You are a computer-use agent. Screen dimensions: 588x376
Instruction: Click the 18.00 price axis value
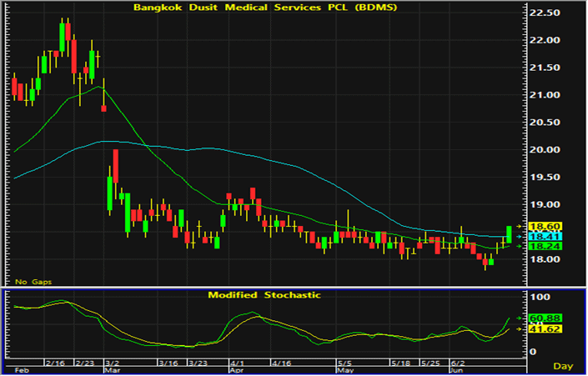coord(545,259)
